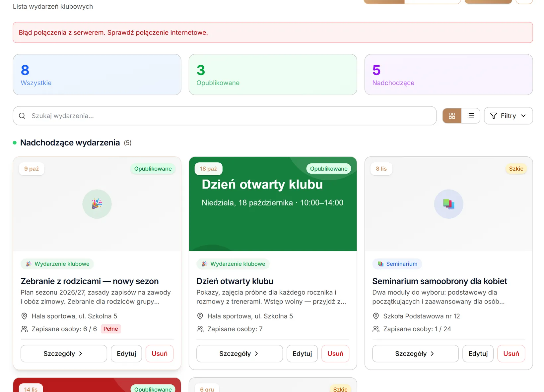Viewport: 544px width, 392px height.
Task: Open Szczegóły for Zebranie z rodzicami
Action: coord(64,354)
